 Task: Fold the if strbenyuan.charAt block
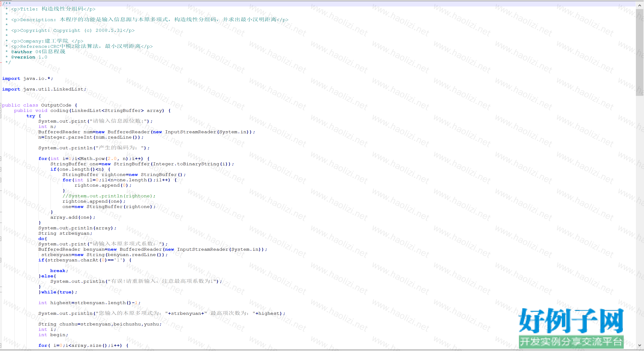pyautogui.click(x=1, y=260)
